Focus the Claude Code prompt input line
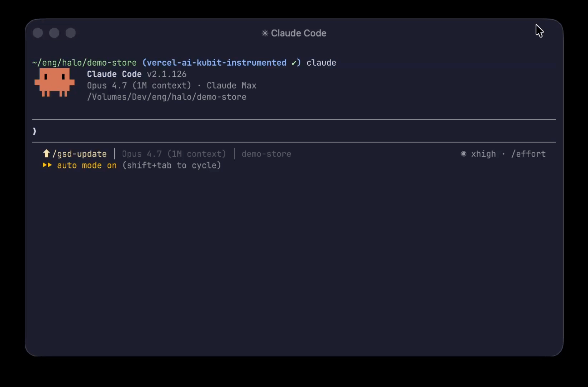Screen dimensions: 588x387 [294, 131]
